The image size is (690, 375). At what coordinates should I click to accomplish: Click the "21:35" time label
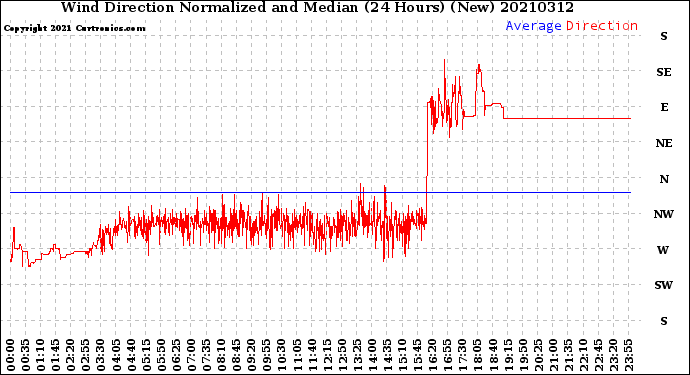[569, 355]
